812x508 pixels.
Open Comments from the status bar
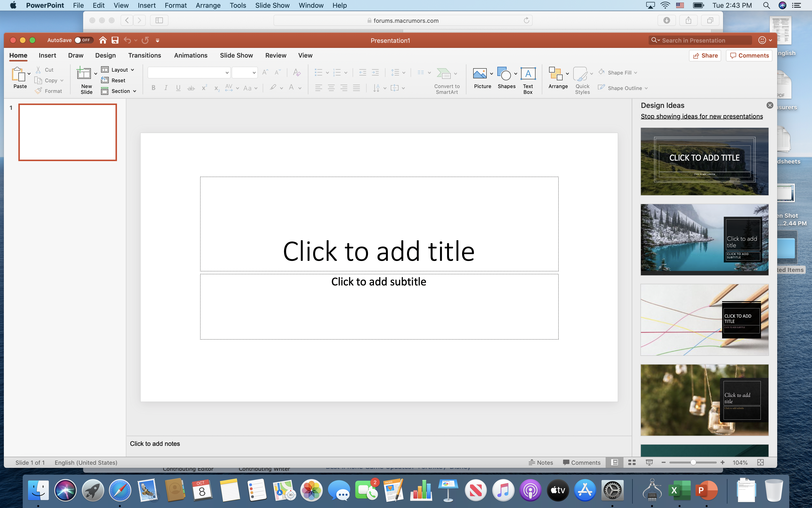point(581,463)
